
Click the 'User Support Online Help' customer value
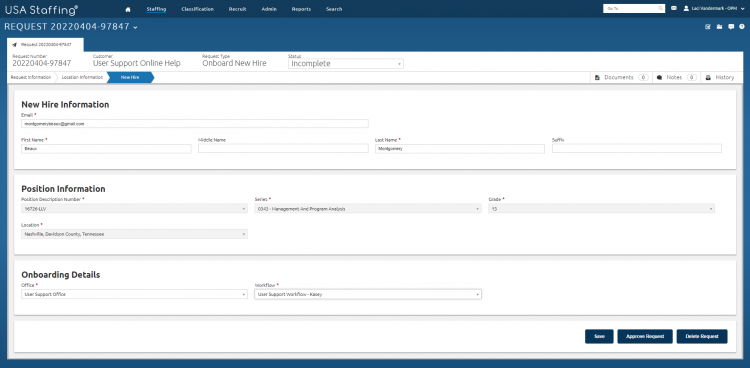coord(136,64)
